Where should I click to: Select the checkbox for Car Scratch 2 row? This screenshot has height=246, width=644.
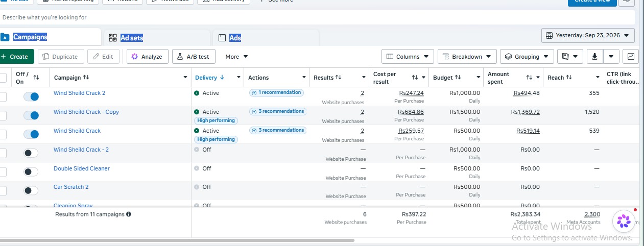pos(3,190)
